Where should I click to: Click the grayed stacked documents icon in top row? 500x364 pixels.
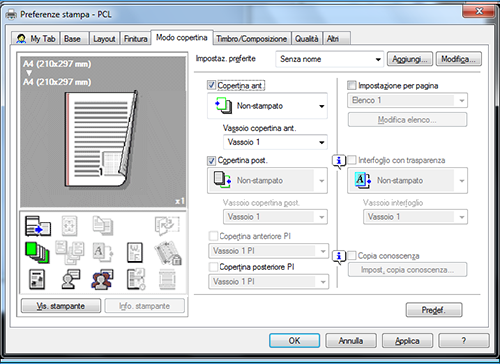click(102, 225)
